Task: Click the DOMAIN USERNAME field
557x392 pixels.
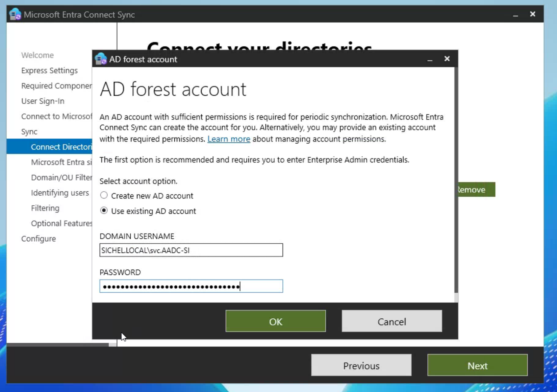Action: (191, 250)
